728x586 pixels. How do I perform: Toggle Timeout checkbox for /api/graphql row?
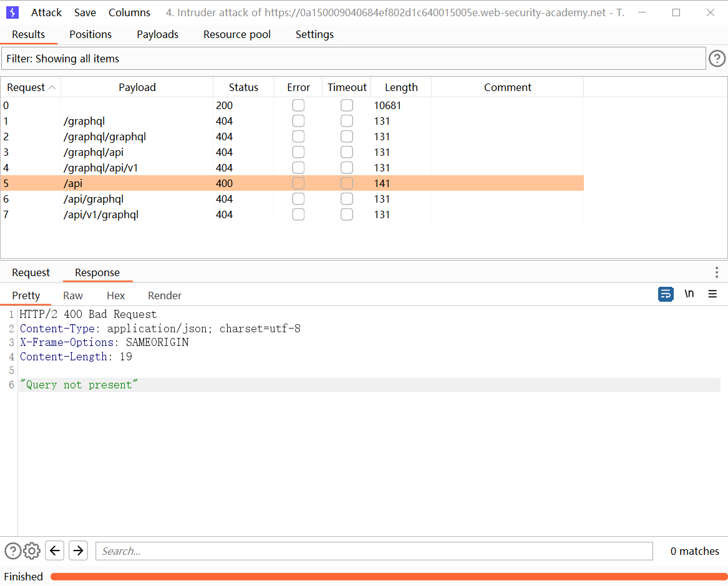347,199
